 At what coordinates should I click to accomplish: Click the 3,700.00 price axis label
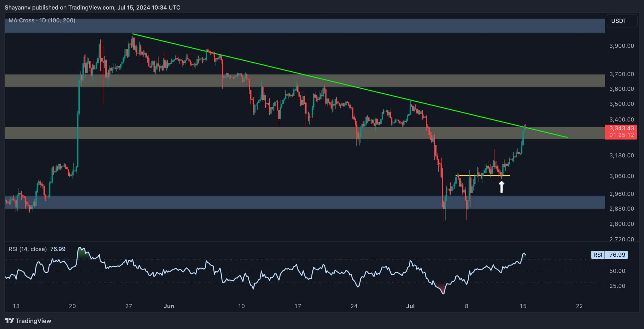(622, 74)
